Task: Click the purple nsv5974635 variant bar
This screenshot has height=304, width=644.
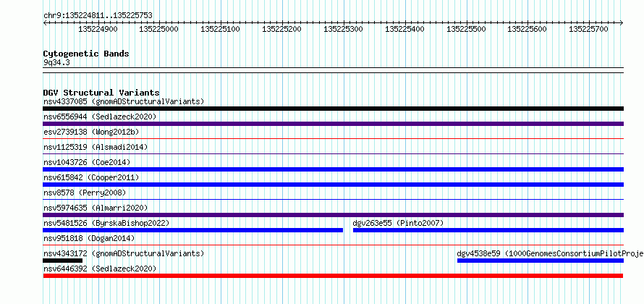Action: pyautogui.click(x=333, y=215)
